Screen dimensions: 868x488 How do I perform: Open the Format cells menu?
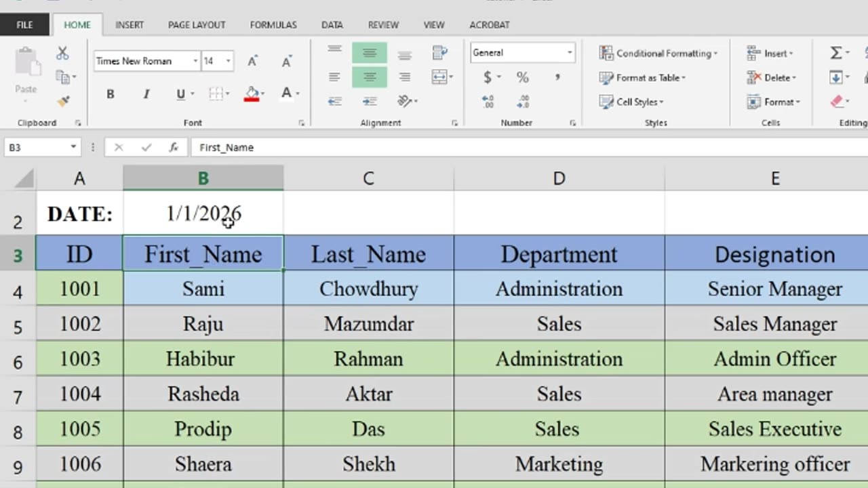click(x=773, y=102)
